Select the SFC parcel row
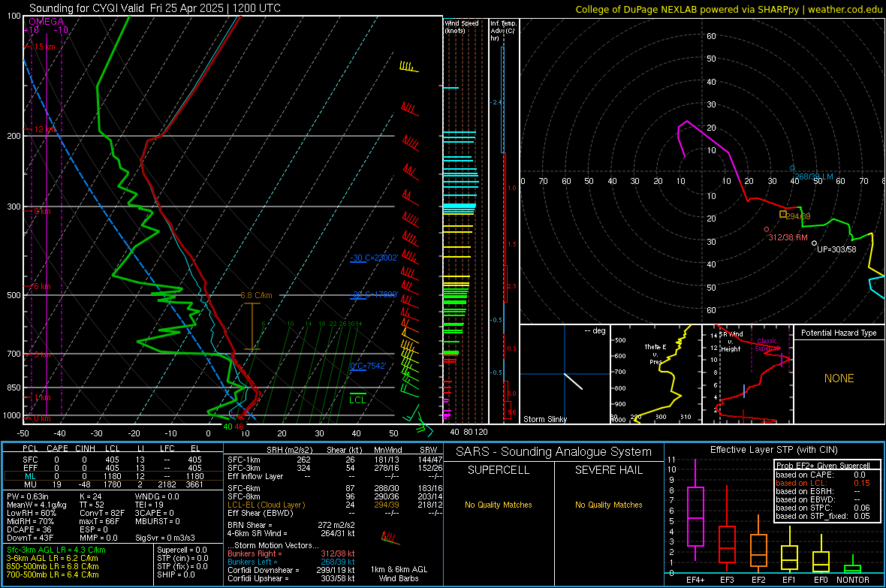Screen dimensions: 886x588 pyautogui.click(x=113, y=460)
